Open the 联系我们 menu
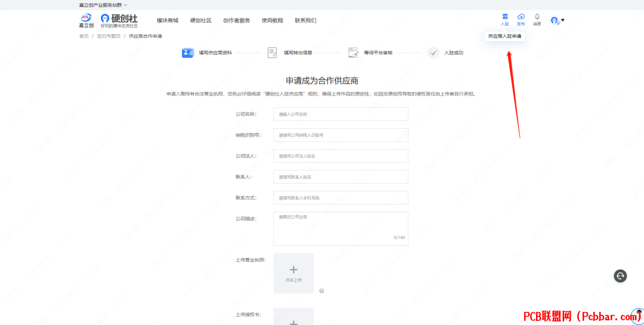Viewport: 644px width, 325px height. [305, 20]
